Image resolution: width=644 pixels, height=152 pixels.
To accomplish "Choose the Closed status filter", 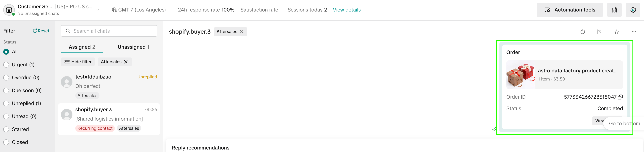I will [x=6, y=142].
